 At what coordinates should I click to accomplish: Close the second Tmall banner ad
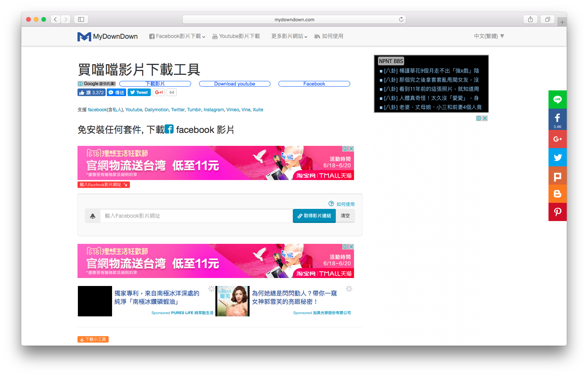(x=351, y=246)
